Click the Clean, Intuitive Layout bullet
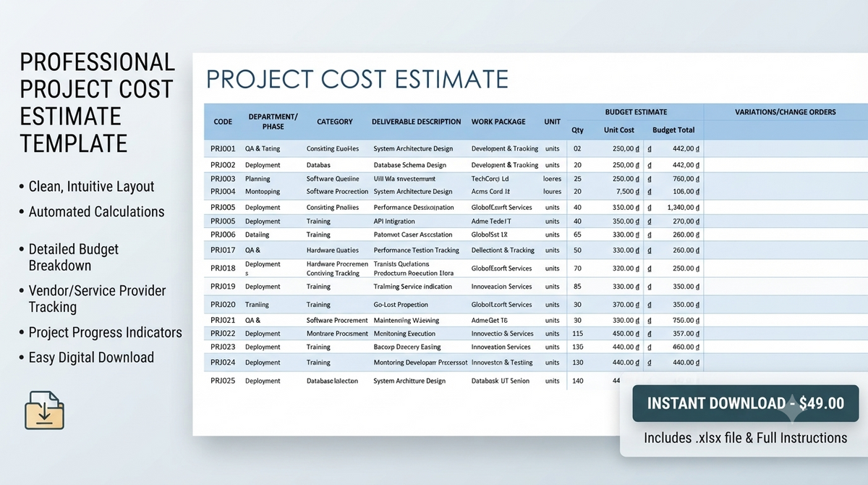 (x=86, y=187)
